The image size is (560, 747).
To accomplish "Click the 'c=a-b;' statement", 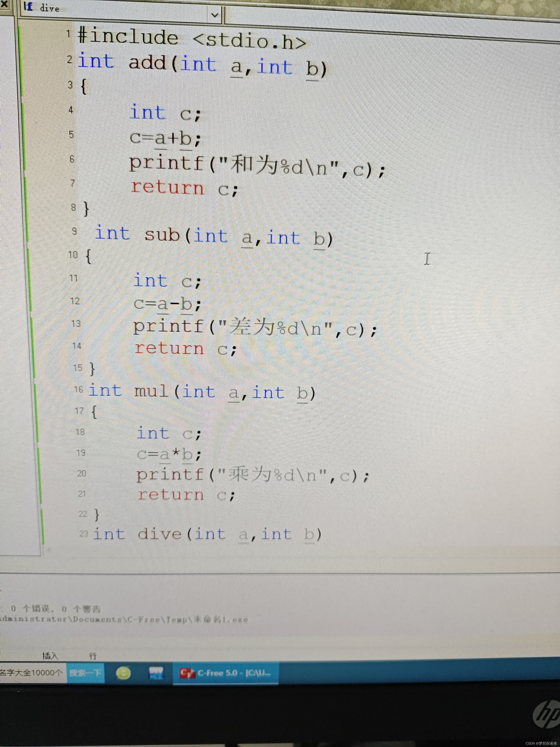I will [x=167, y=304].
